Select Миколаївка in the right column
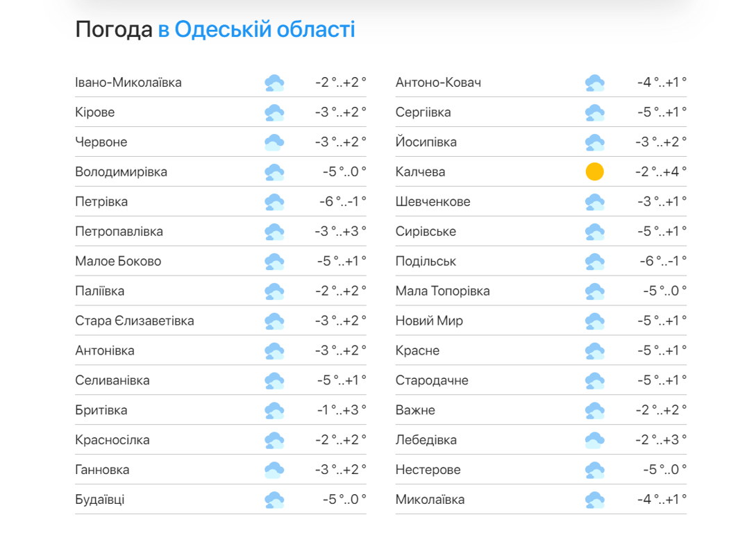756x533 pixels. [x=430, y=500]
